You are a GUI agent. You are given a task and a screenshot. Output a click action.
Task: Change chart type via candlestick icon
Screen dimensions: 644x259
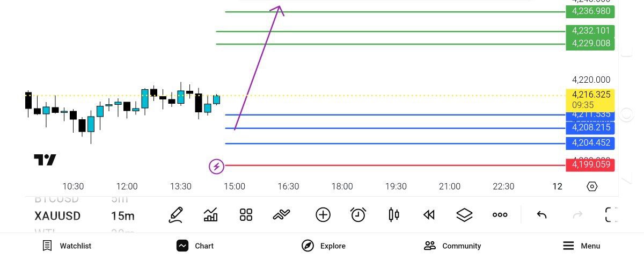[x=393, y=215]
